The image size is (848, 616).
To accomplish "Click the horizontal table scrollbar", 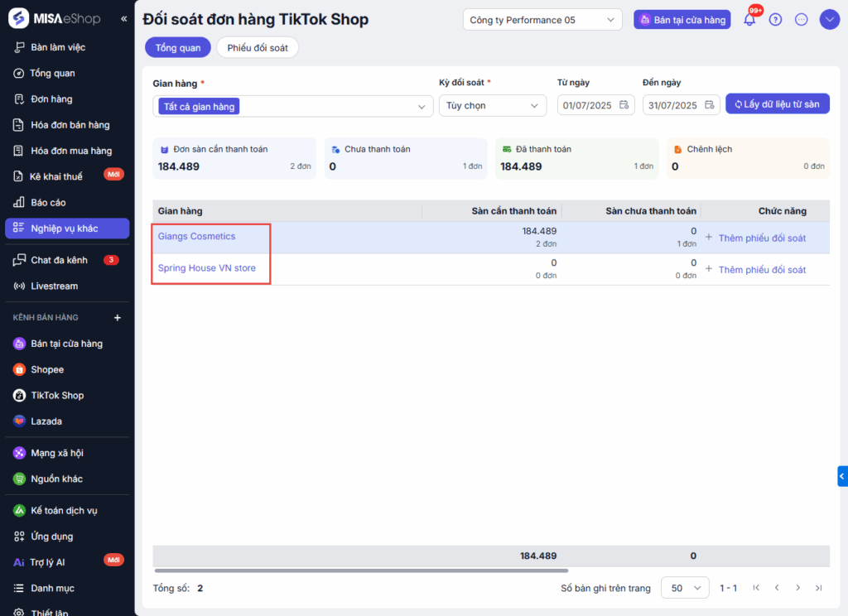I will [x=361, y=570].
